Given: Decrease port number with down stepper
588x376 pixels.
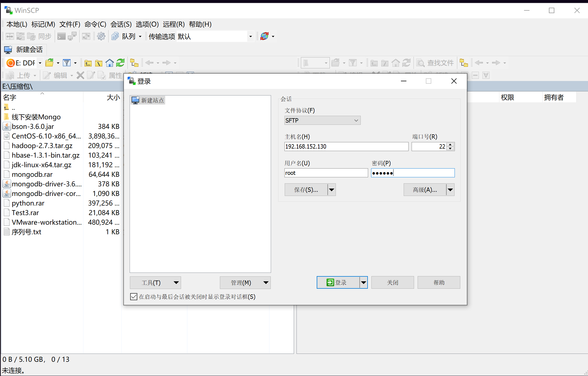Looking at the screenshot, I should (x=450, y=149).
